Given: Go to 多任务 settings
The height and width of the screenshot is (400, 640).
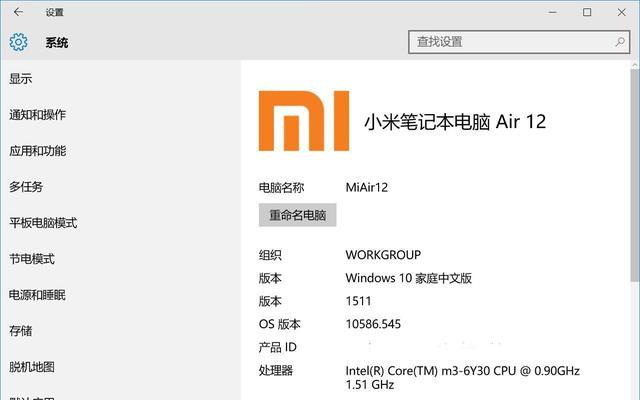Looking at the screenshot, I should point(26,187).
